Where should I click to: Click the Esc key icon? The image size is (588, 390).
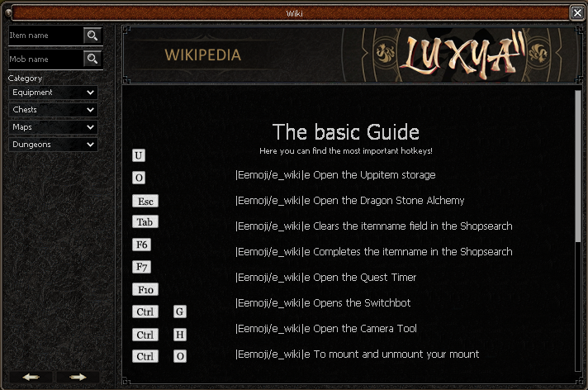[x=145, y=201]
